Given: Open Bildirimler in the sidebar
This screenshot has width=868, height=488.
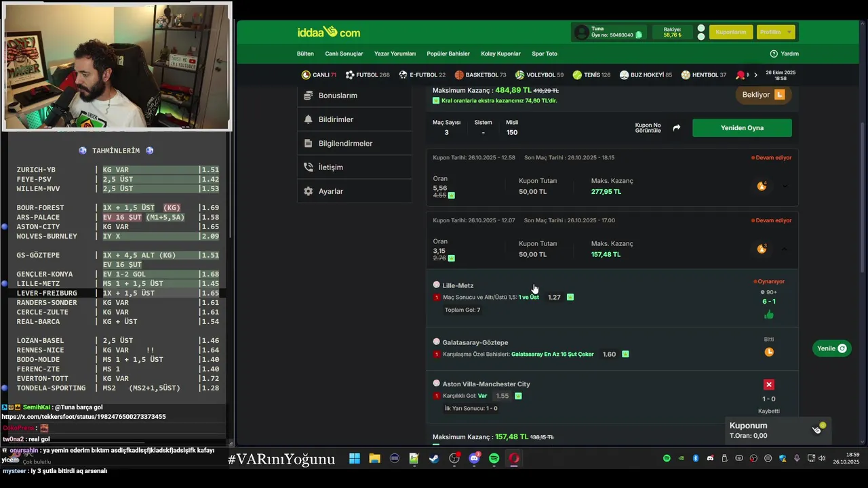Looking at the screenshot, I should [354, 119].
